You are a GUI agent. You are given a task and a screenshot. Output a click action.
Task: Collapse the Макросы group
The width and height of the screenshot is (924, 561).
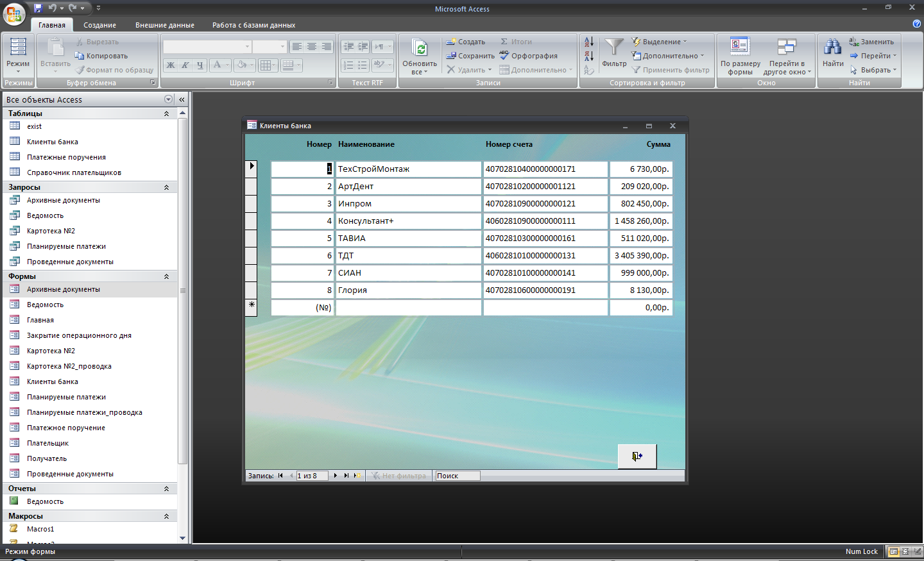tap(166, 516)
